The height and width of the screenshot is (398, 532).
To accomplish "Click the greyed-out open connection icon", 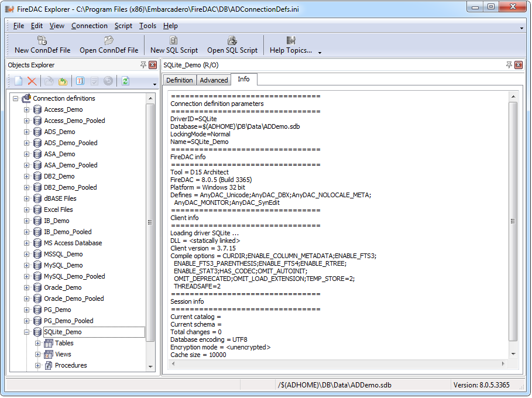I will 49,81.
